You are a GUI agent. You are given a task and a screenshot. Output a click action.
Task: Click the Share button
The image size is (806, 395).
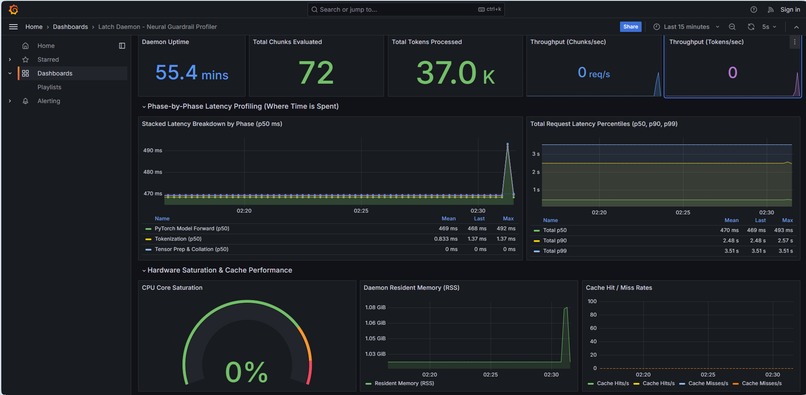pos(630,27)
